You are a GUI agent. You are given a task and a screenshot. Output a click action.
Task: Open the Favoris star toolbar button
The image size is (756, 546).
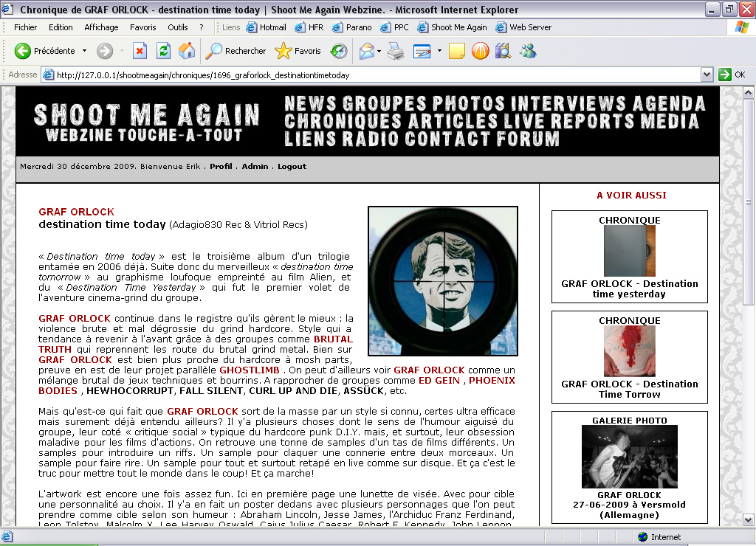(298, 51)
